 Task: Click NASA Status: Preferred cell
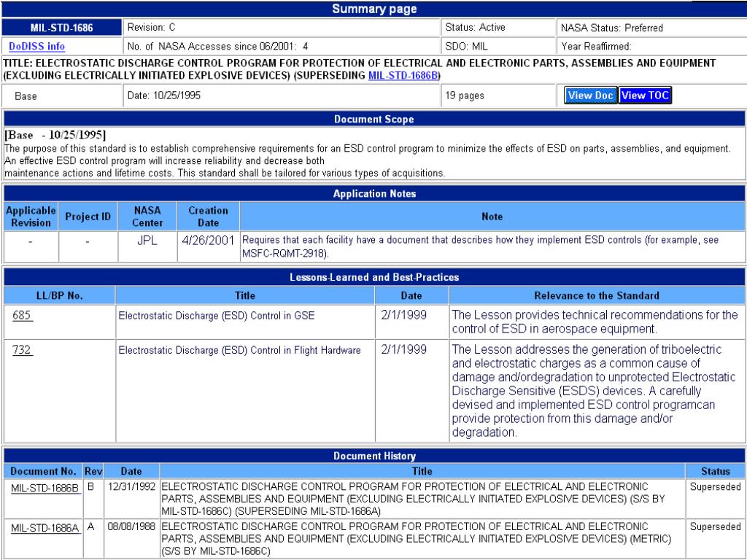(x=651, y=28)
